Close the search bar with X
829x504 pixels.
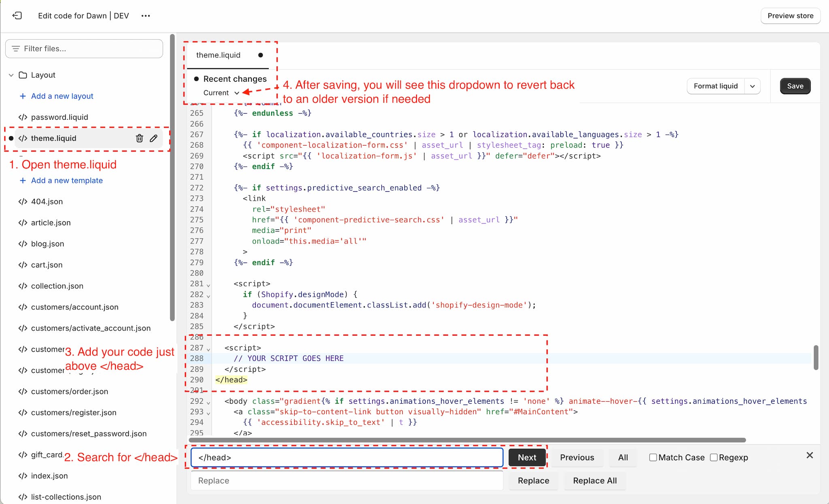[810, 455]
